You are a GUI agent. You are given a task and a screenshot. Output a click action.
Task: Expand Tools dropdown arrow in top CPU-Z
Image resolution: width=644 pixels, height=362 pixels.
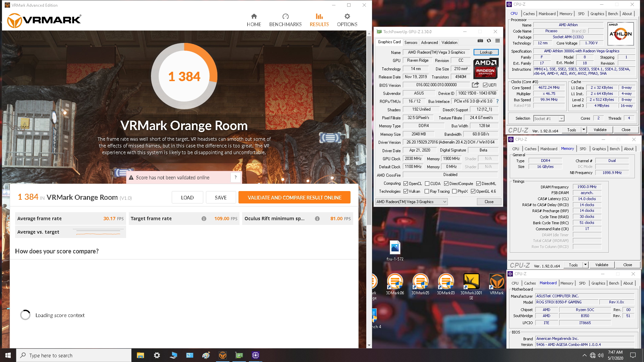click(x=584, y=130)
